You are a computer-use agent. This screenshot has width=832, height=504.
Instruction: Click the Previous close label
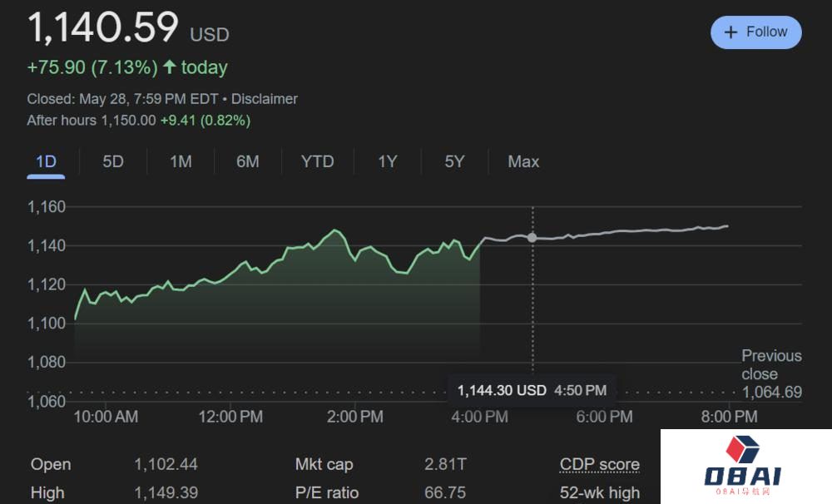pyautogui.click(x=771, y=364)
